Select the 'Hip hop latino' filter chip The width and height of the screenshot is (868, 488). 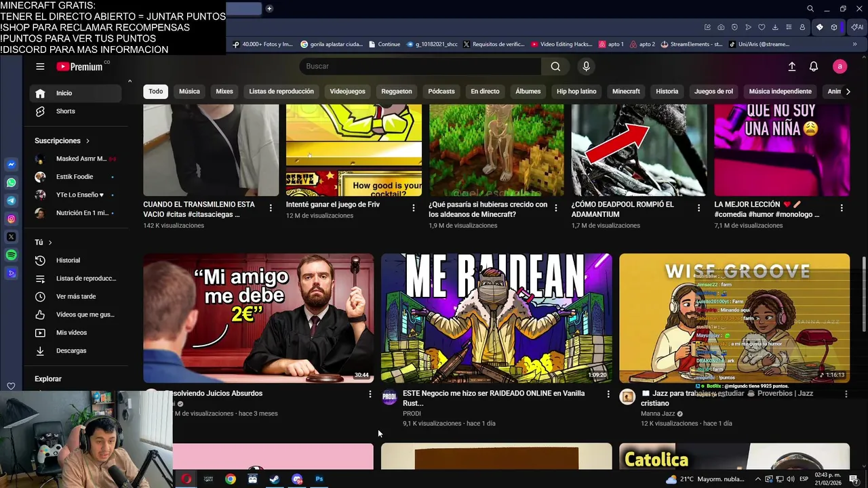576,91
